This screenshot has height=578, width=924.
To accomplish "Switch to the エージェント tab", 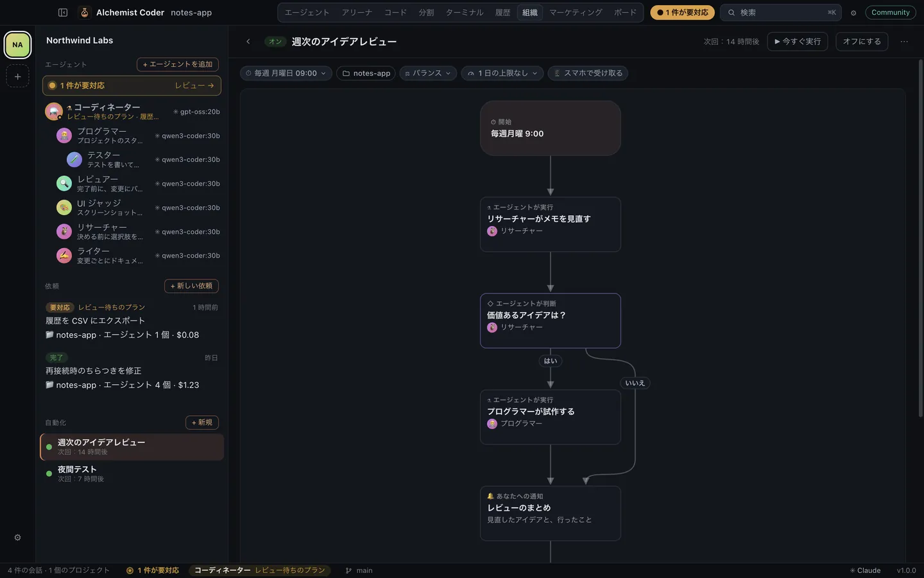I will pyautogui.click(x=307, y=13).
